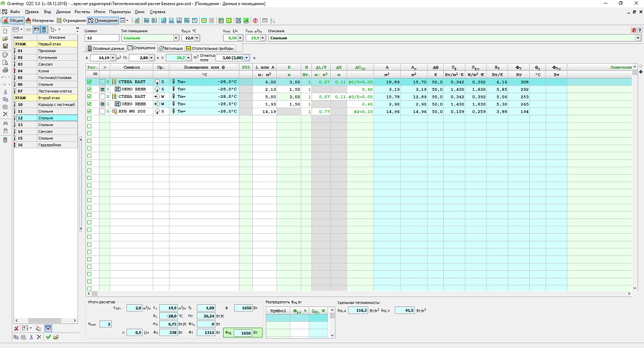644x348 pixels.
Task: Click the calculator icon at bottom of left sidebar
Action: pos(5,139)
